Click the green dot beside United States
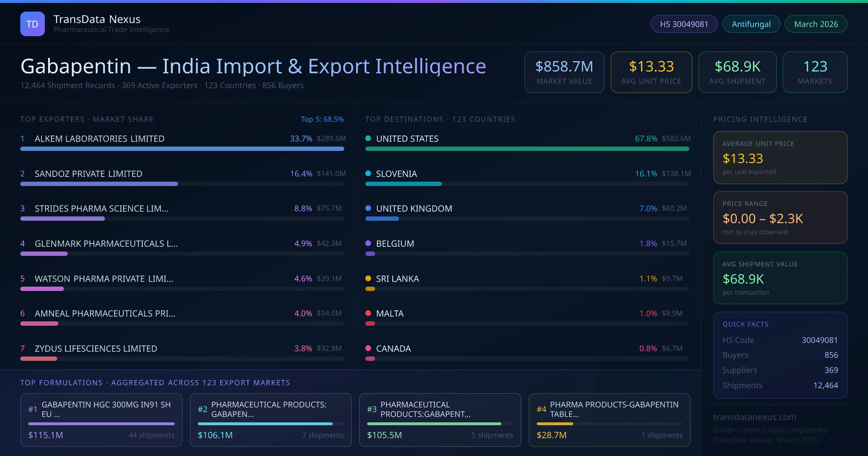 tap(368, 138)
